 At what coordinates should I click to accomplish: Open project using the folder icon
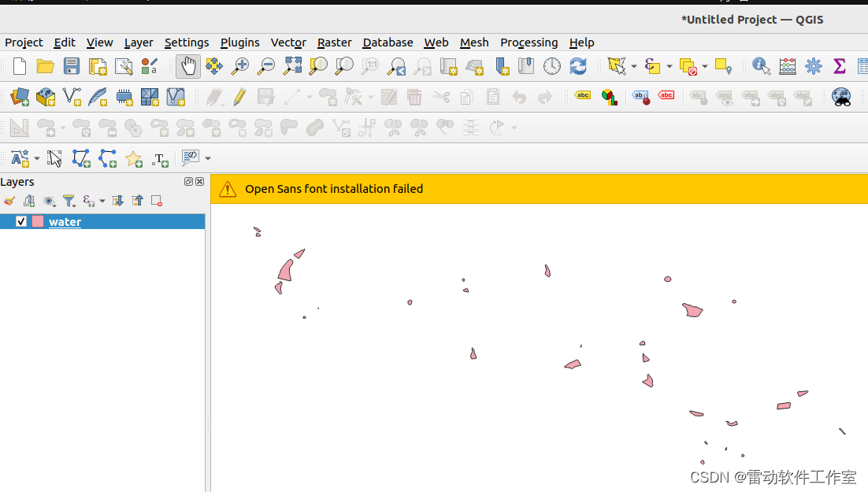(x=45, y=66)
